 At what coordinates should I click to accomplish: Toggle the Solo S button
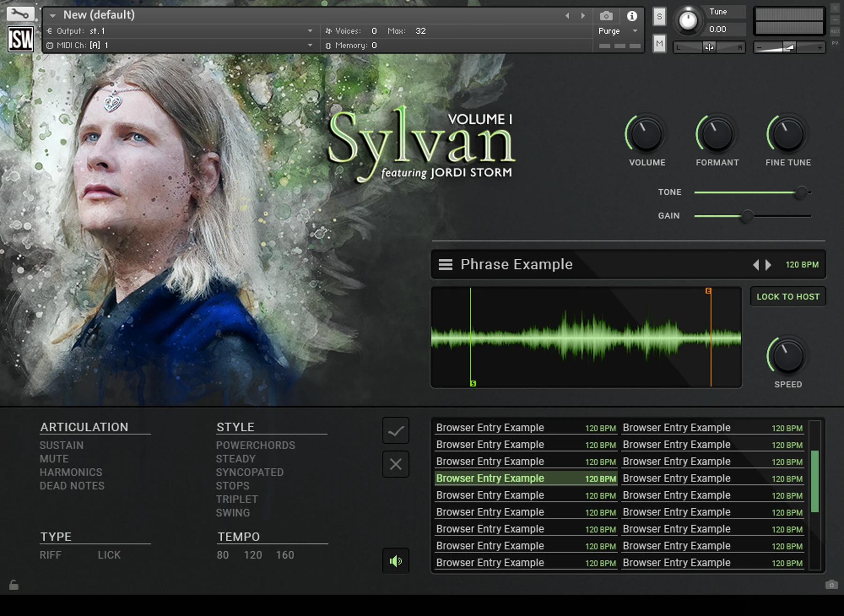pyautogui.click(x=660, y=17)
